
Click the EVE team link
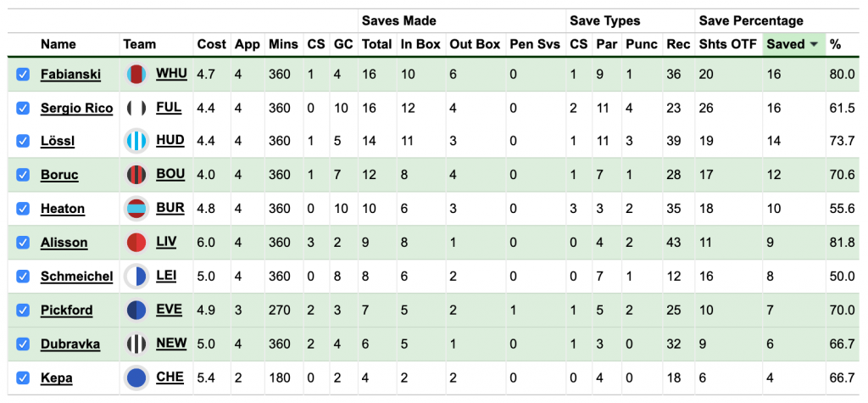pyautogui.click(x=169, y=310)
